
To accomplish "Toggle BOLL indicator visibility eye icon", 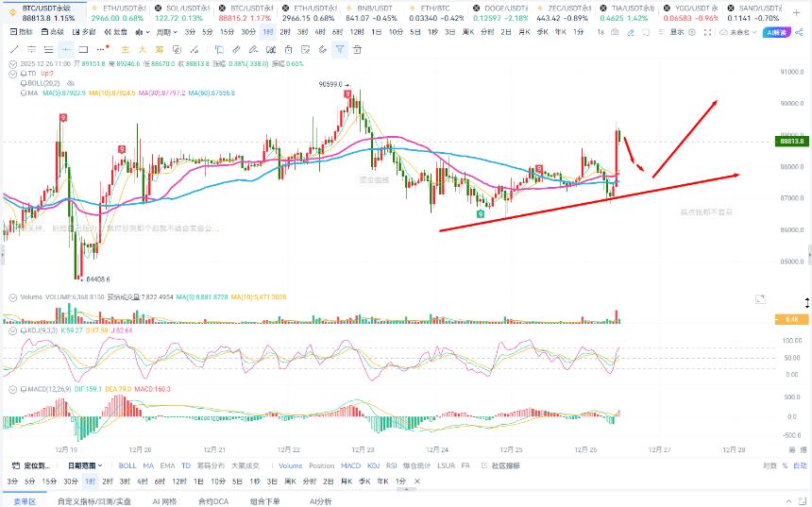I will [x=71, y=83].
